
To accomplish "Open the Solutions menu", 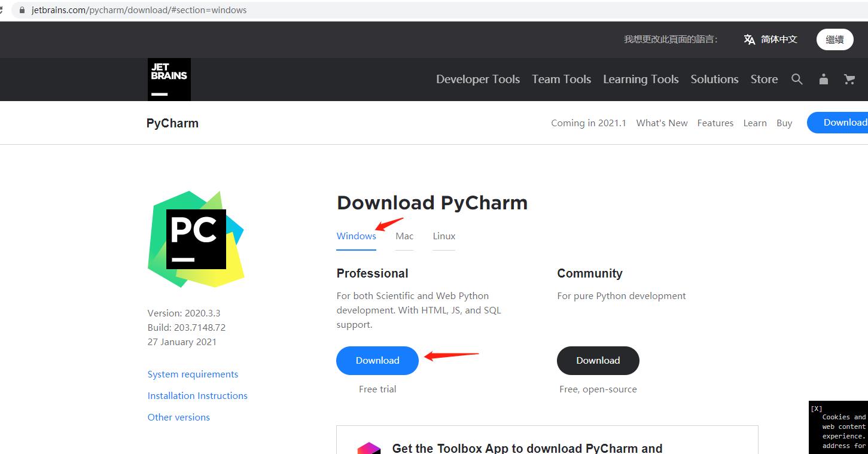I will click(x=714, y=79).
